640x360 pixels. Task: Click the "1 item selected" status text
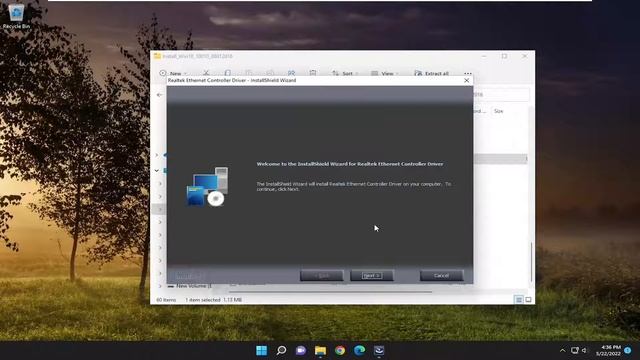coord(203,300)
